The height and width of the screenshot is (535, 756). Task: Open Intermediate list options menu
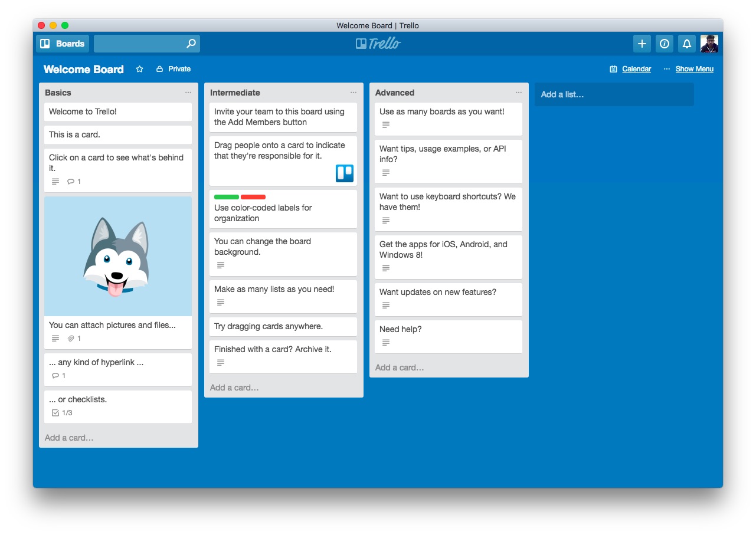354,93
